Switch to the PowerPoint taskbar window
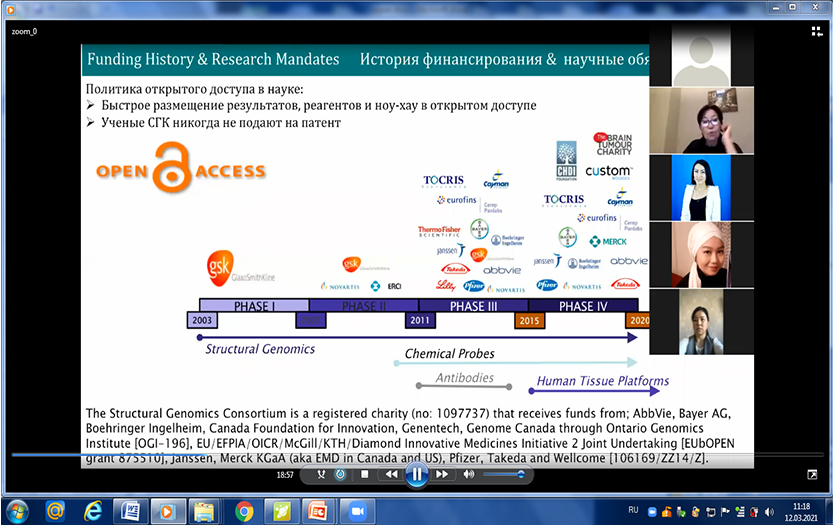 click(319, 512)
